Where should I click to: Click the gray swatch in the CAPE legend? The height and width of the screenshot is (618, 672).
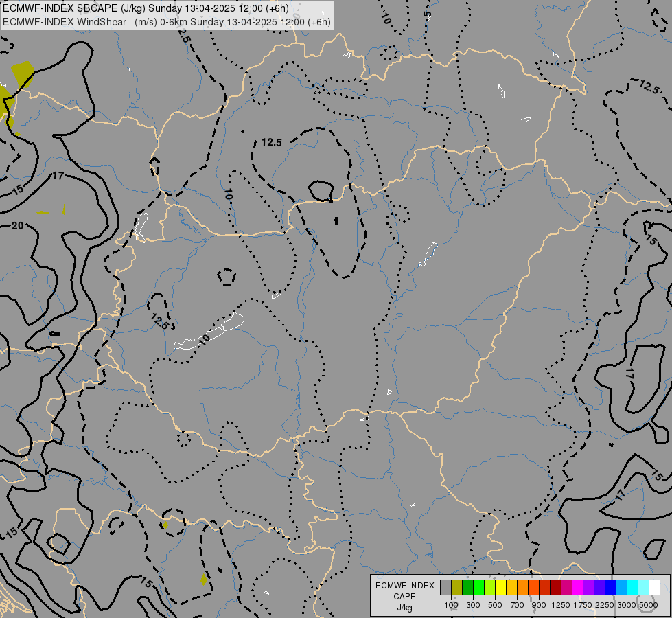tap(445, 588)
